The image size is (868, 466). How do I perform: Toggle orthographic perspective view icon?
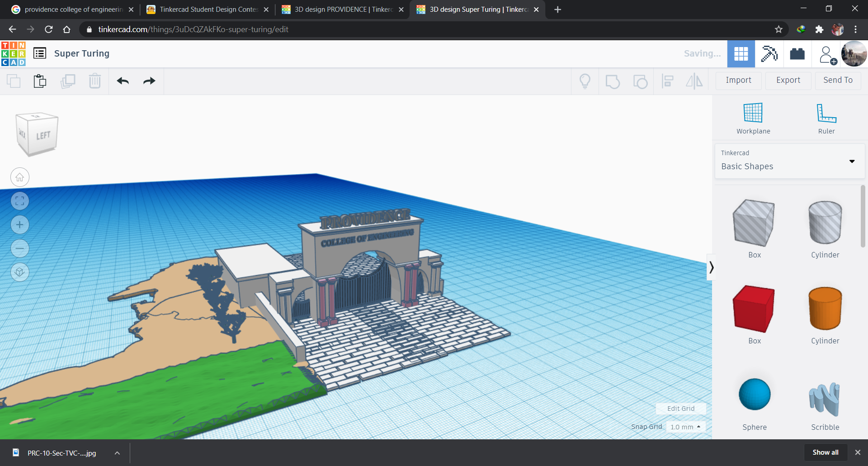tap(20, 272)
